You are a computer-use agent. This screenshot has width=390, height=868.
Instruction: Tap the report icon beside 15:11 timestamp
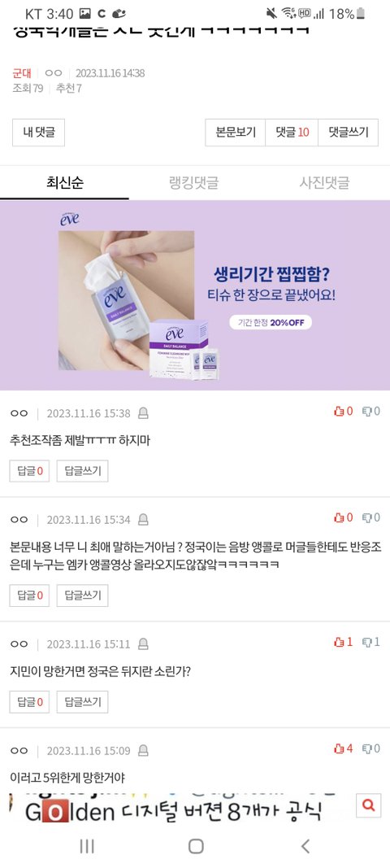click(143, 643)
